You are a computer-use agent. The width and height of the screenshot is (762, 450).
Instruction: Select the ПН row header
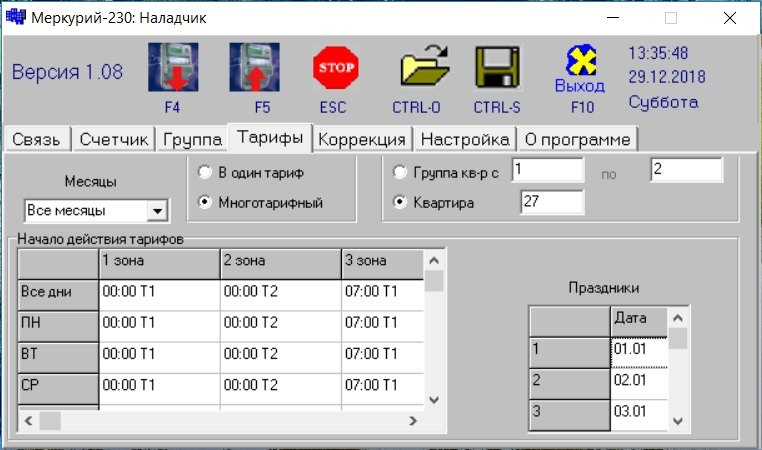pos(58,327)
